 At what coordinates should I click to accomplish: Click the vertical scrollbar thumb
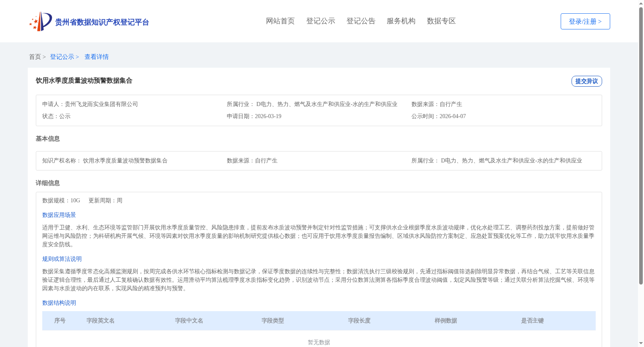(641, 146)
